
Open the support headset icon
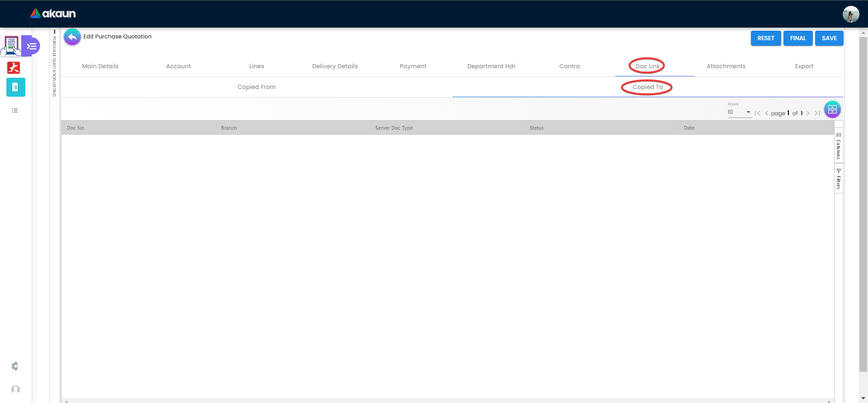15,389
